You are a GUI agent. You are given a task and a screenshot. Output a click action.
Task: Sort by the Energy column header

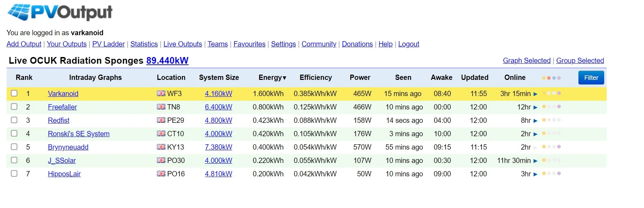click(272, 77)
